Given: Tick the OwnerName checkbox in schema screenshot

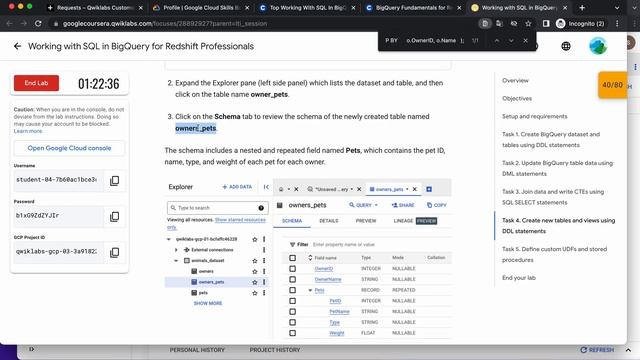Looking at the screenshot, I should [x=292, y=279].
